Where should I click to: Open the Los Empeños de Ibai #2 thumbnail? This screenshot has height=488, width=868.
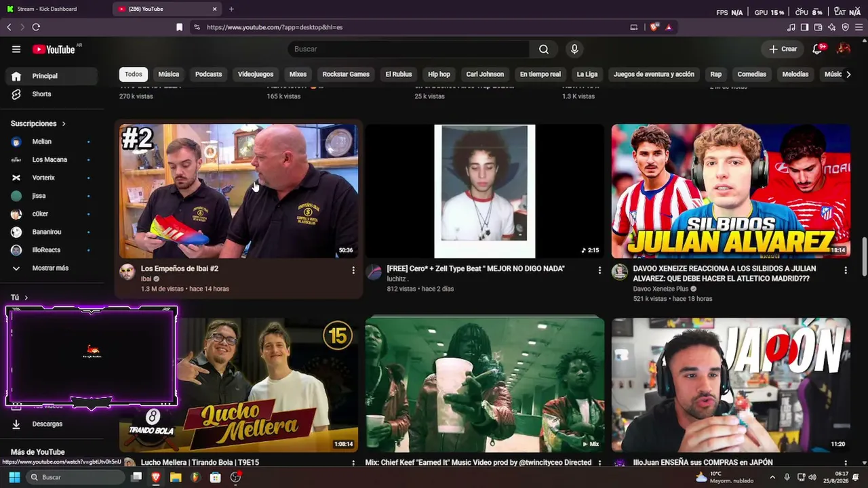pyautogui.click(x=239, y=191)
